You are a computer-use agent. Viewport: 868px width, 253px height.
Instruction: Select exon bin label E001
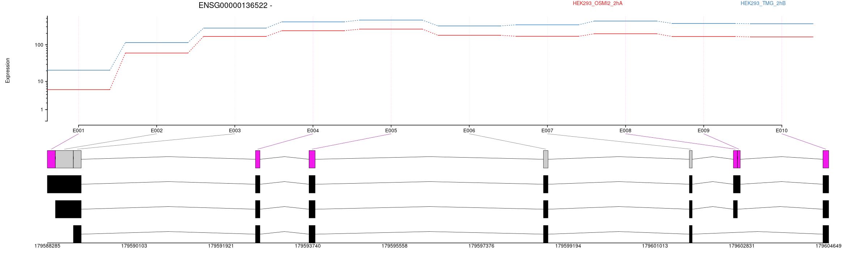(78, 130)
